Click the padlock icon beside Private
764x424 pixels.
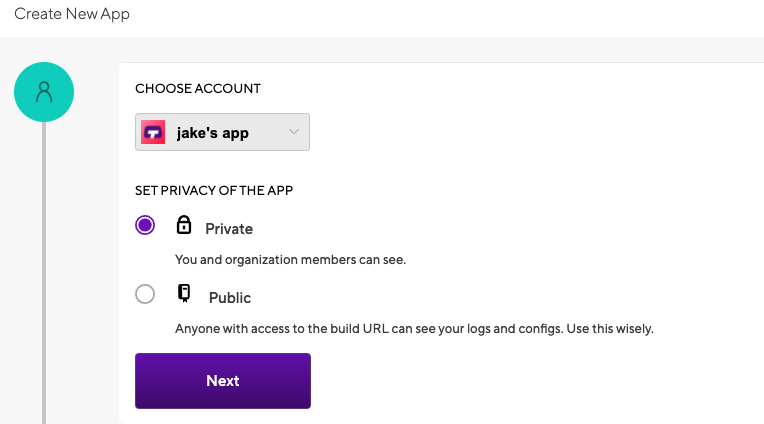click(x=184, y=225)
